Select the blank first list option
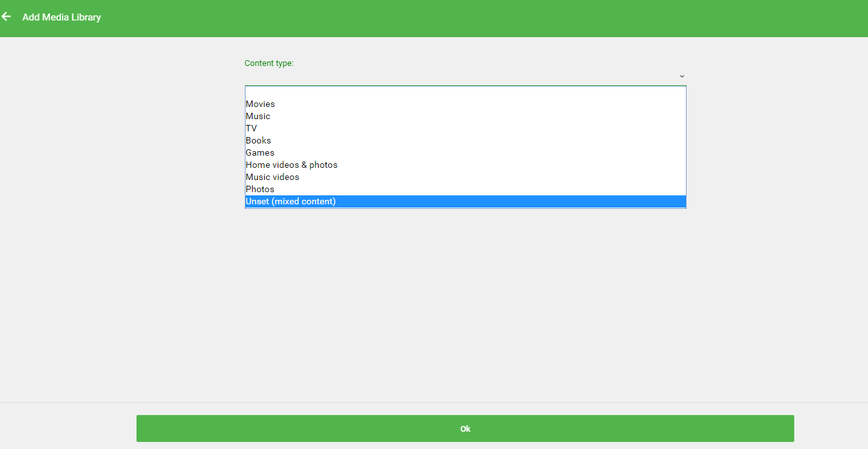The image size is (868, 449). 465,92
